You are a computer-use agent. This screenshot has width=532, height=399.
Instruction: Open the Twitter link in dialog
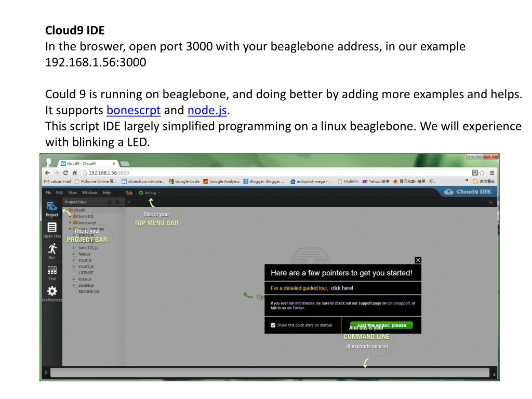pyautogui.click(x=298, y=308)
